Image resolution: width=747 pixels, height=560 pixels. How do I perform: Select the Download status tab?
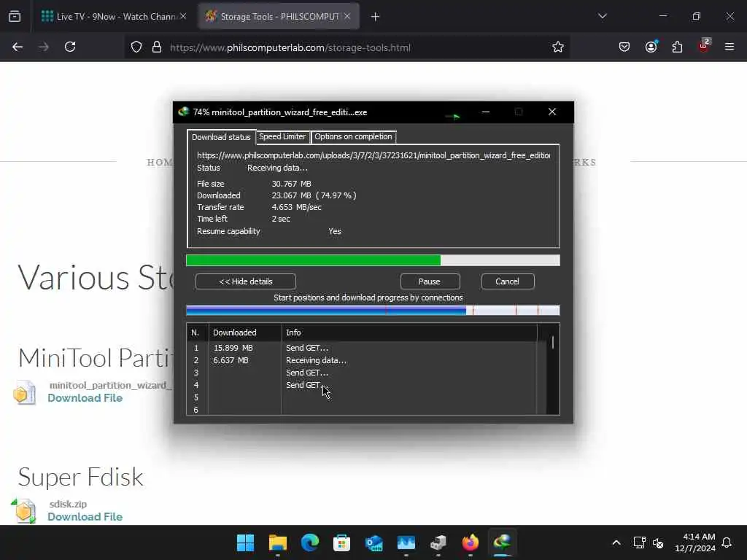221,137
